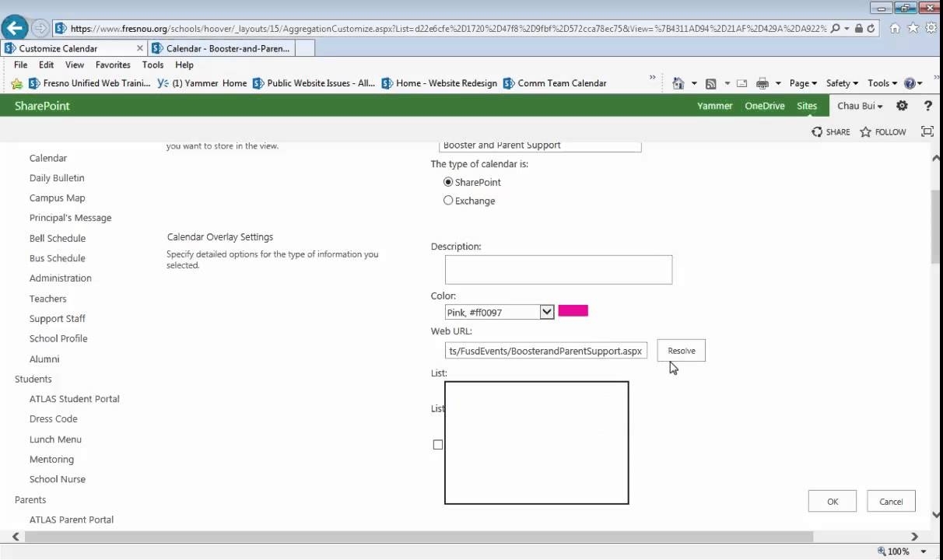The image size is (943, 560).
Task: Open the Page dropdown menu
Action: tap(803, 83)
